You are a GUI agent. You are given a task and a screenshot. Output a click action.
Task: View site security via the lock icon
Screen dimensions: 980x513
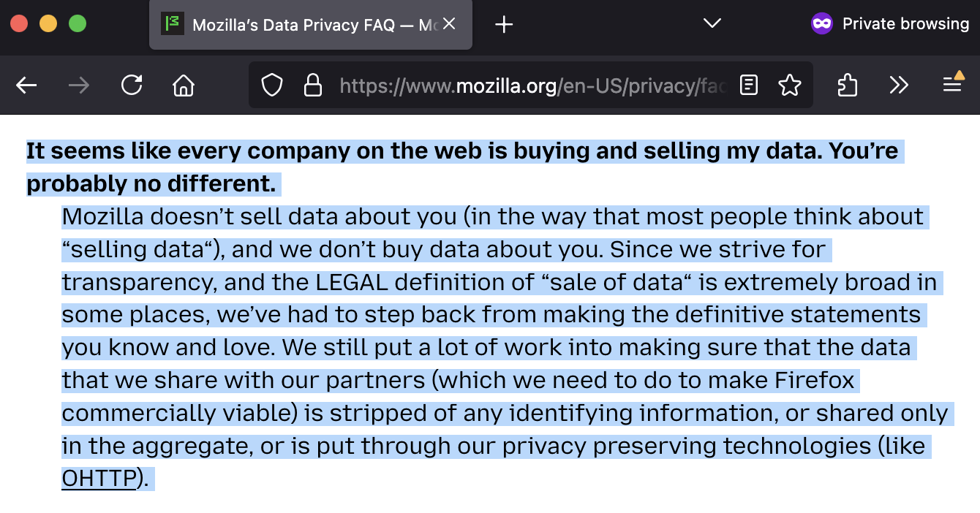click(x=313, y=85)
